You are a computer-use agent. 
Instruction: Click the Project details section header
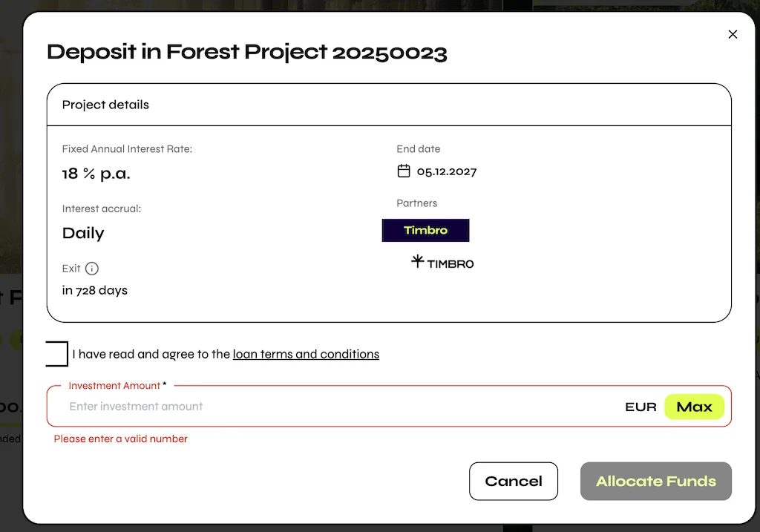(x=105, y=105)
